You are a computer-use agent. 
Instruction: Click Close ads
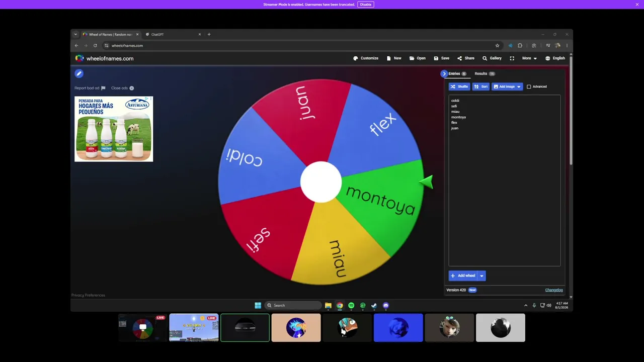coord(122,88)
